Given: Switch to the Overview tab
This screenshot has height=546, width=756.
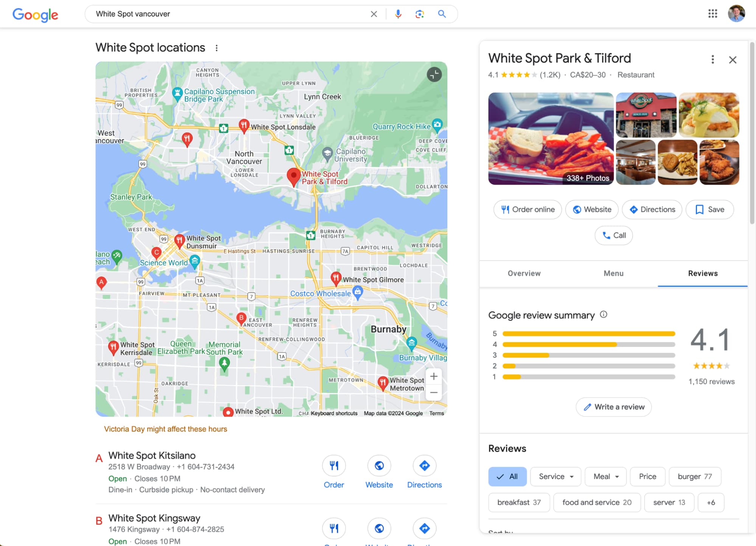Looking at the screenshot, I should 525,273.
